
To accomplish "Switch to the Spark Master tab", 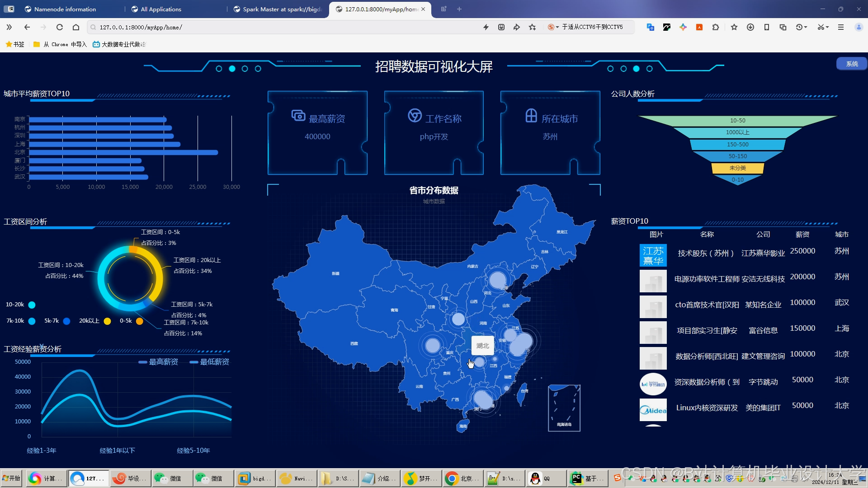I will click(281, 9).
